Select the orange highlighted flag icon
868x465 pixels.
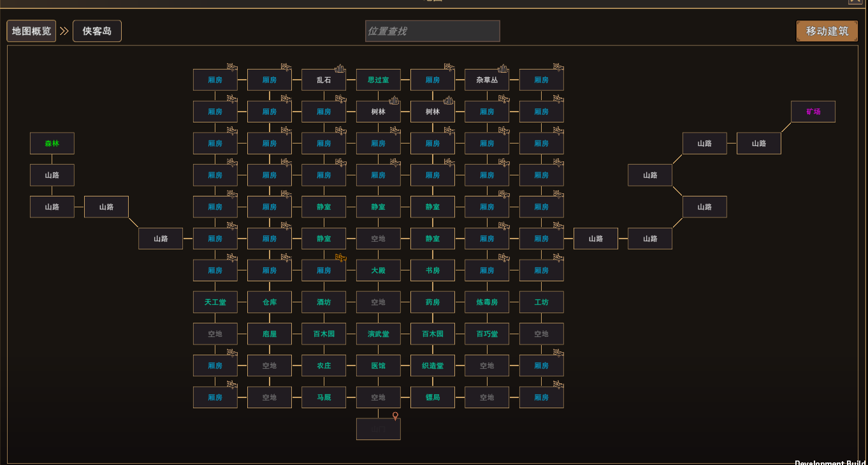pos(340,258)
